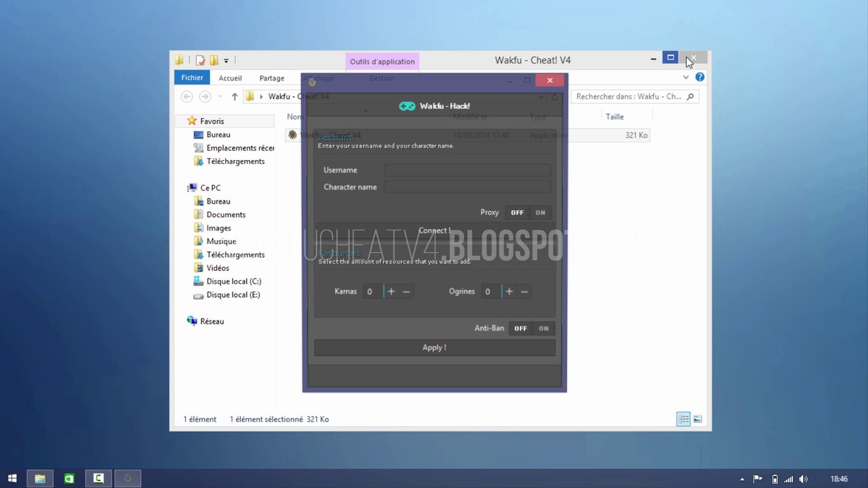This screenshot has height=488, width=868.
Task: Switch to details view icon
Action: point(683,419)
